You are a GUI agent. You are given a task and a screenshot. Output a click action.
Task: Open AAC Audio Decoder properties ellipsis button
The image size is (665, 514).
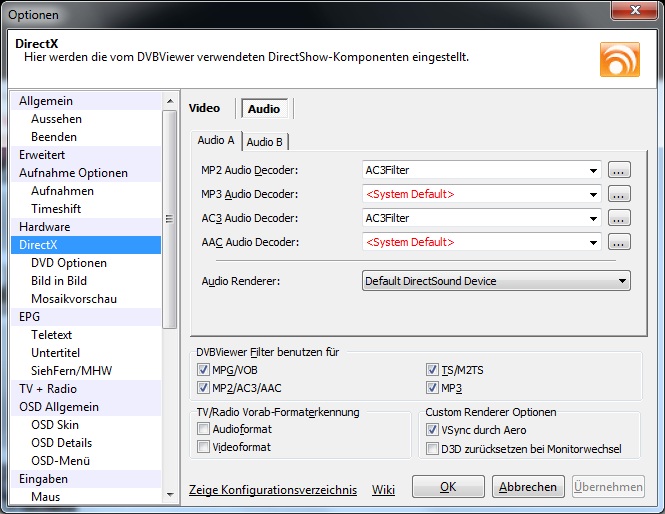tap(619, 242)
